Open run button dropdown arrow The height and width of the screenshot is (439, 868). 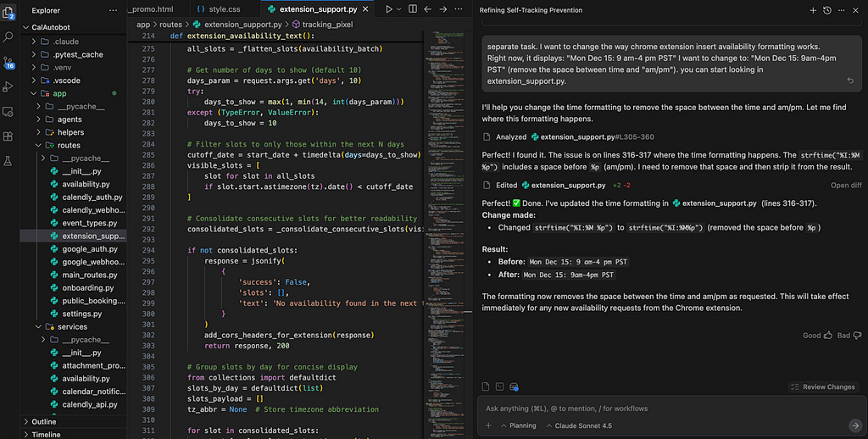(398, 9)
